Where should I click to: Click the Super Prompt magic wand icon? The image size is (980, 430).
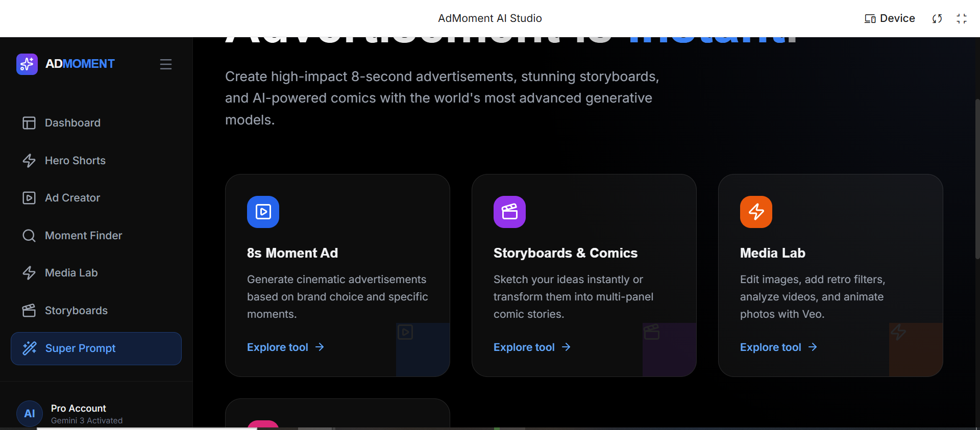(30, 348)
